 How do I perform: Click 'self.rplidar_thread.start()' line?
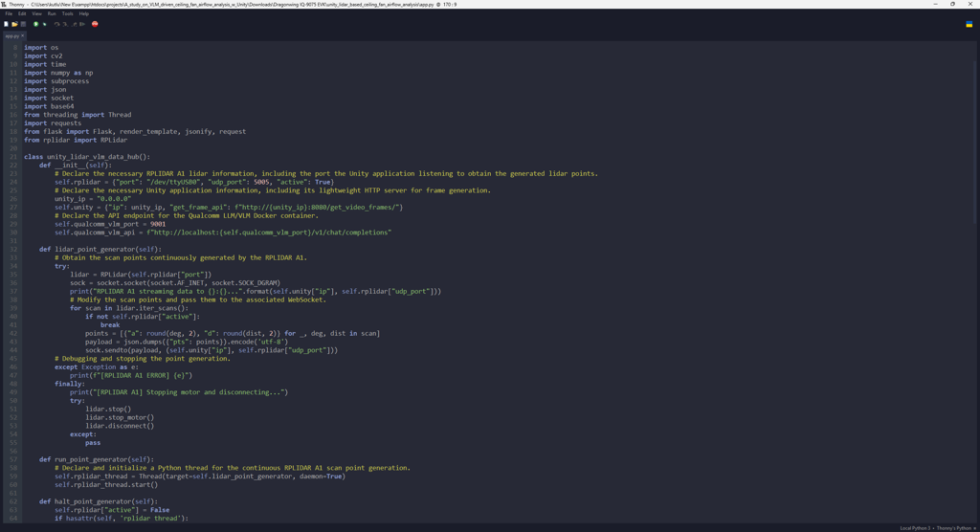click(106, 484)
